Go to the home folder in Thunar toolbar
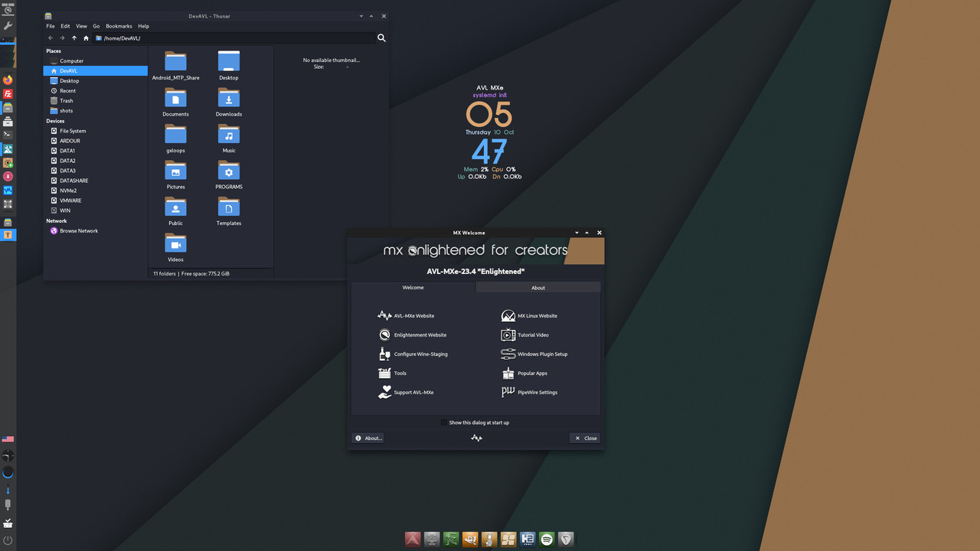Viewport: 980px width, 551px height. pyautogui.click(x=86, y=37)
